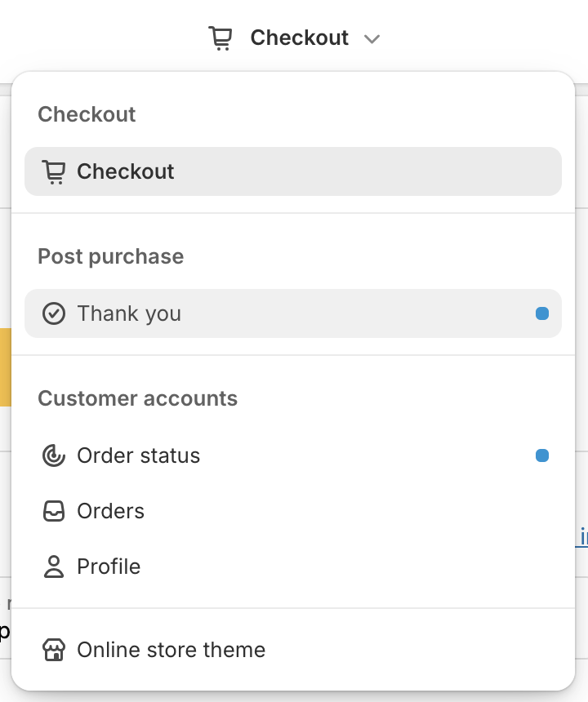Select the Checkout page menu item
The width and height of the screenshot is (588, 702).
292,171
